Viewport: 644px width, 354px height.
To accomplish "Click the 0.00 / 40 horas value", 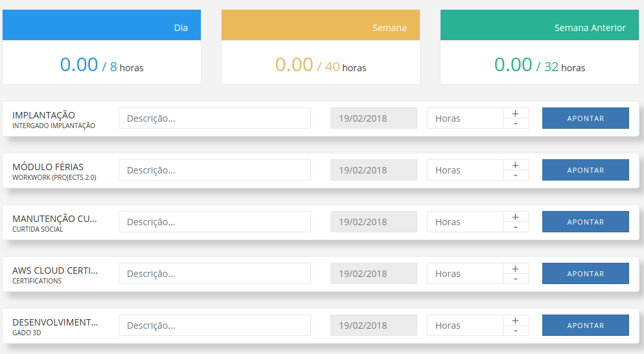I will coord(320,65).
